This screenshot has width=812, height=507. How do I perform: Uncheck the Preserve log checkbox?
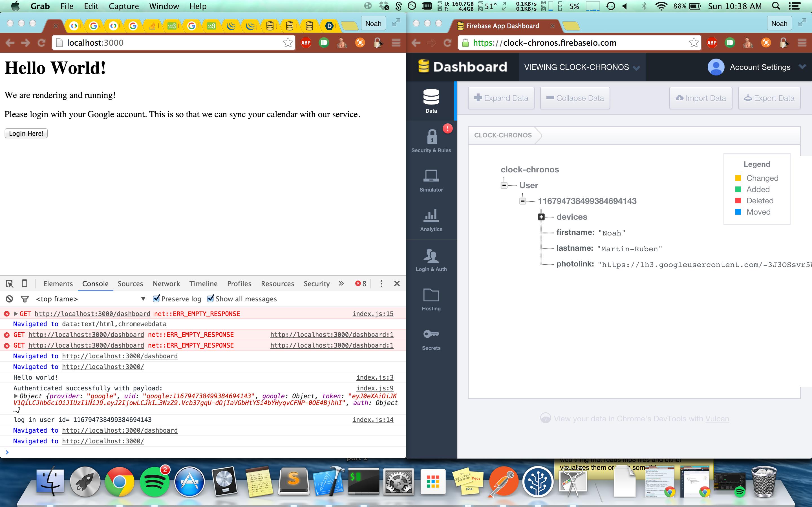click(156, 299)
